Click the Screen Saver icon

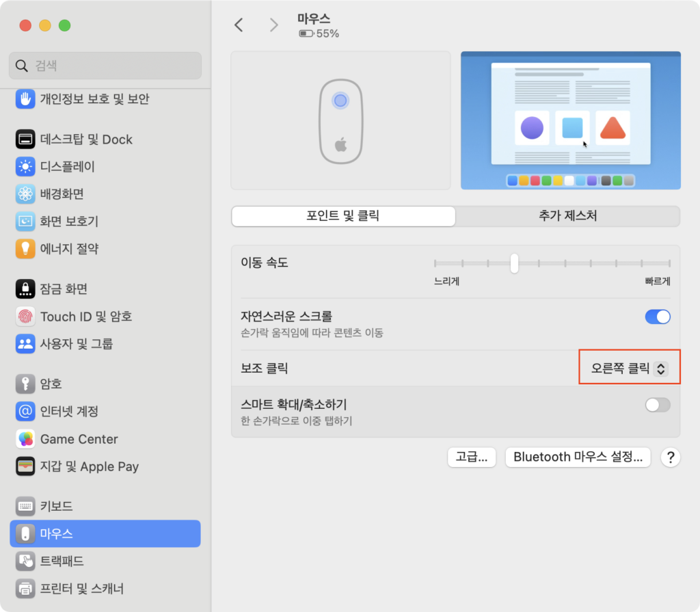(x=25, y=221)
